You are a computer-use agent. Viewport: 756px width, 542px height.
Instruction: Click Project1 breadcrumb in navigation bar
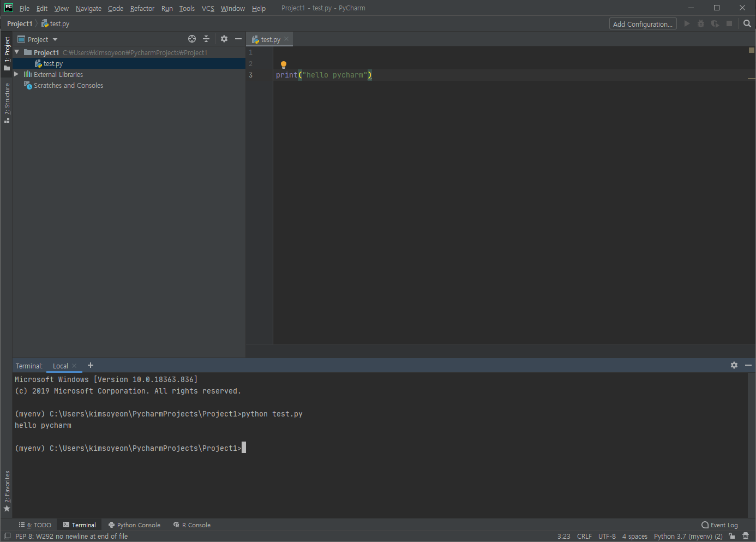pyautogui.click(x=20, y=23)
